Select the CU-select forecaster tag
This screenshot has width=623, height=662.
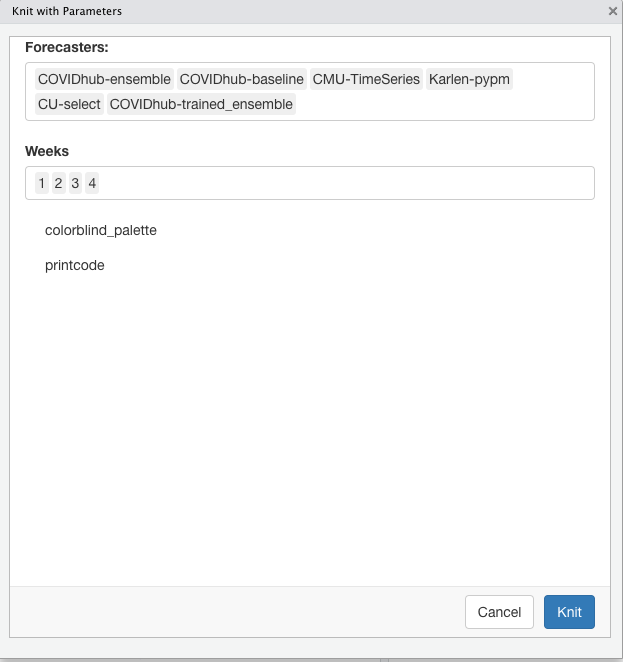(x=69, y=104)
